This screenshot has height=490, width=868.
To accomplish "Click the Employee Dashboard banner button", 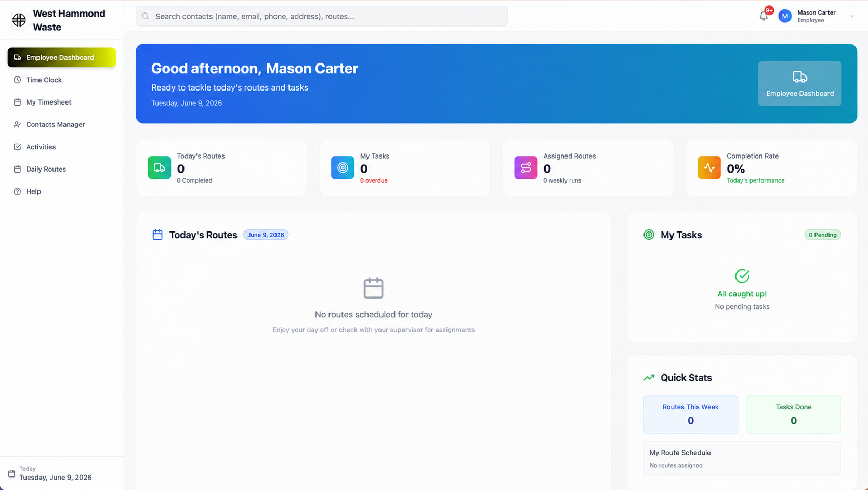I will click(x=800, y=83).
